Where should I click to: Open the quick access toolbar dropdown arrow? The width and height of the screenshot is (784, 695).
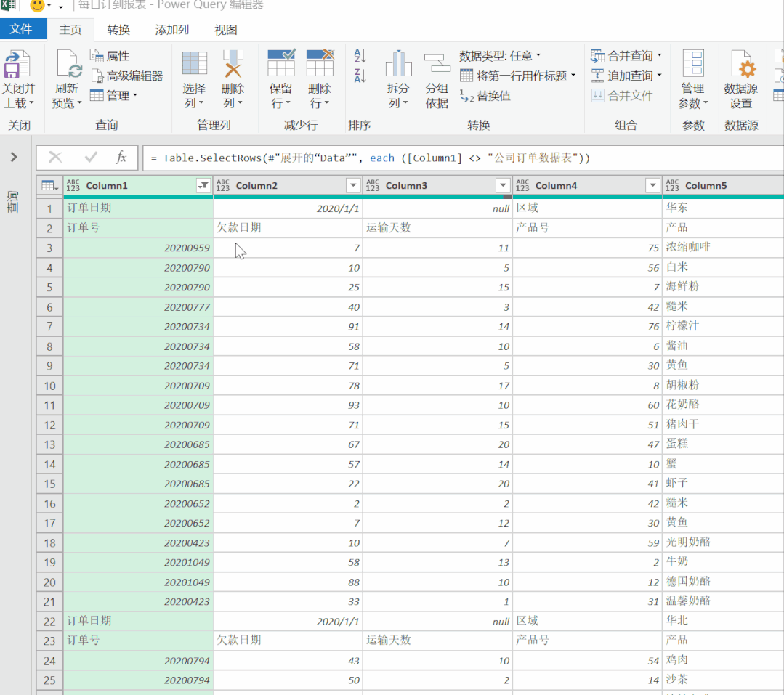point(61,6)
